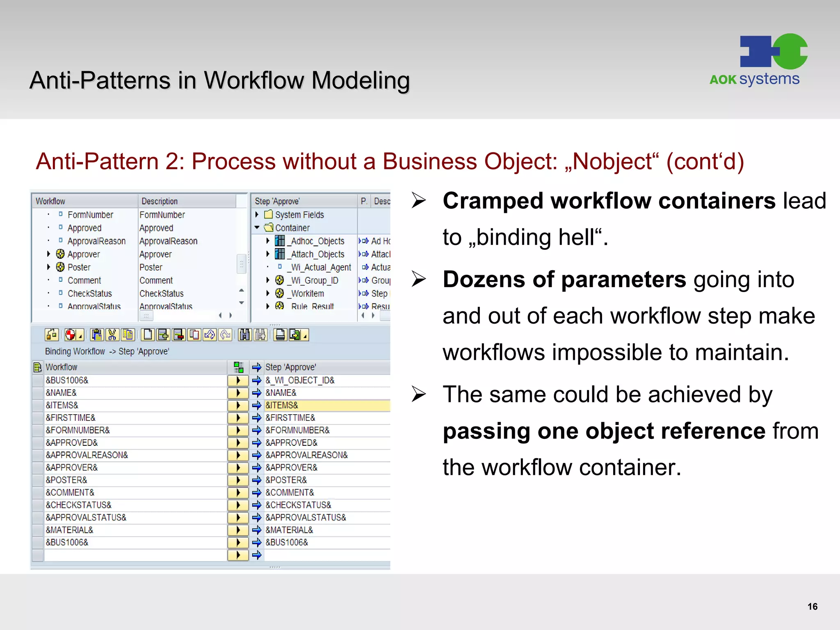Click CheckStatus element in Workflow tree
The height and width of the screenshot is (630, 840).
pyautogui.click(x=90, y=293)
